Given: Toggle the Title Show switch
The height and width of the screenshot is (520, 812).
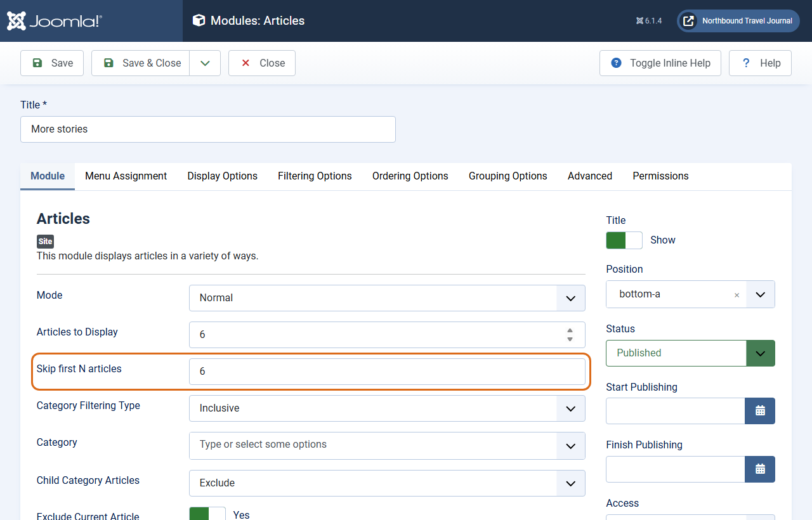Looking at the screenshot, I should 624,240.
